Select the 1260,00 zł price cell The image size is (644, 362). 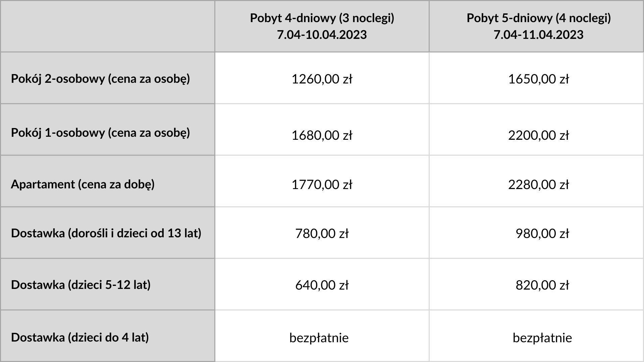[x=322, y=79]
